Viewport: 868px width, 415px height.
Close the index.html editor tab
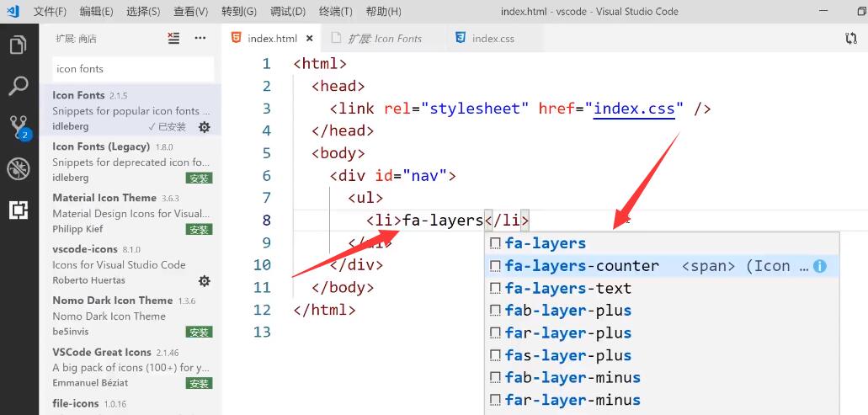tap(310, 38)
